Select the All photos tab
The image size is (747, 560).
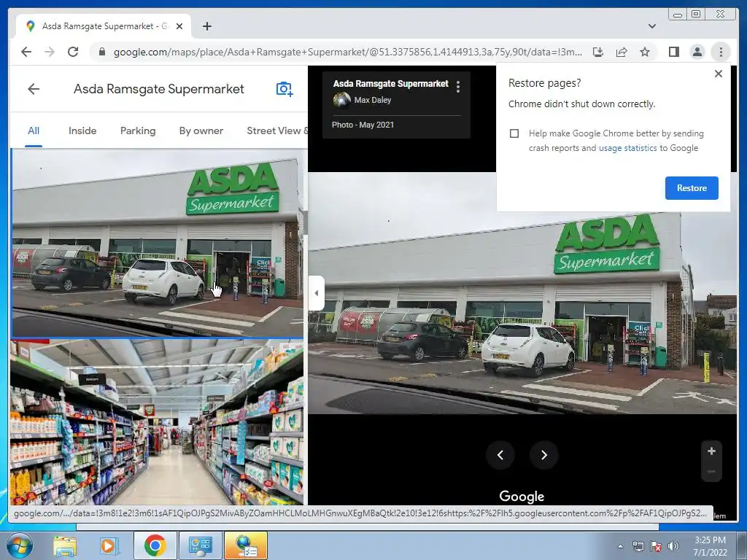pyautogui.click(x=34, y=131)
